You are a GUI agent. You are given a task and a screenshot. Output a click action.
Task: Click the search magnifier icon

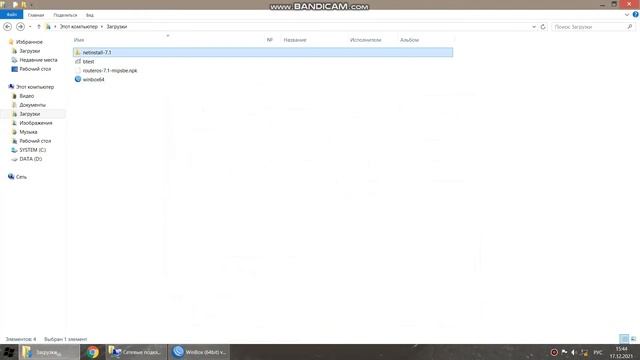630,27
